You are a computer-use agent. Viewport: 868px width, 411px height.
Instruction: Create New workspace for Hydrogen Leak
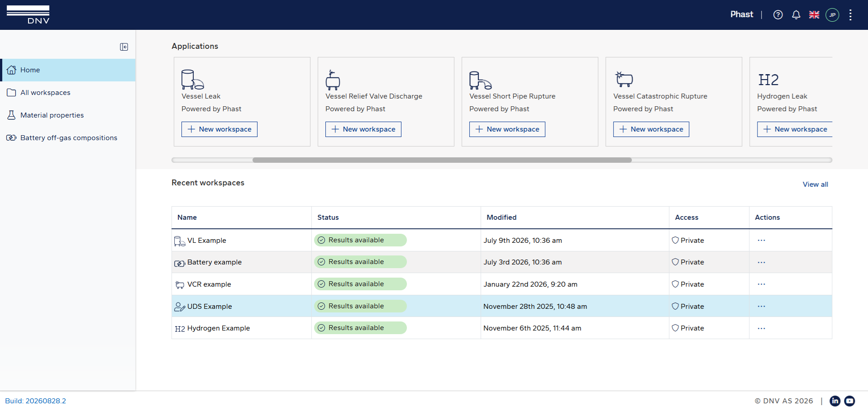pos(795,129)
